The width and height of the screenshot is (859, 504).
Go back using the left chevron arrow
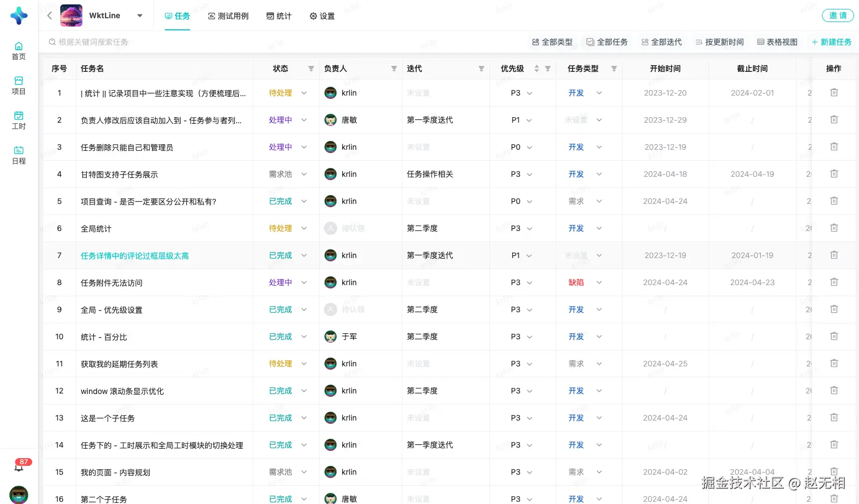tap(50, 15)
